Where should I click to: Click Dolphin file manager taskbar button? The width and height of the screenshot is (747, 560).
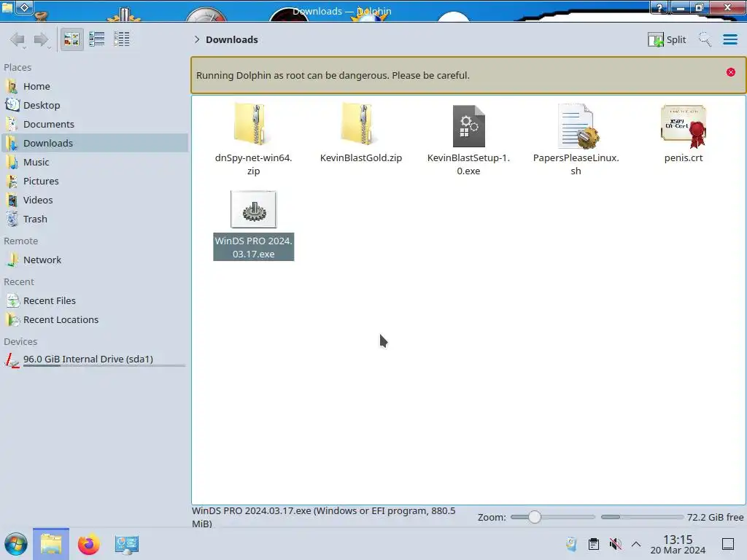pyautogui.click(x=51, y=544)
